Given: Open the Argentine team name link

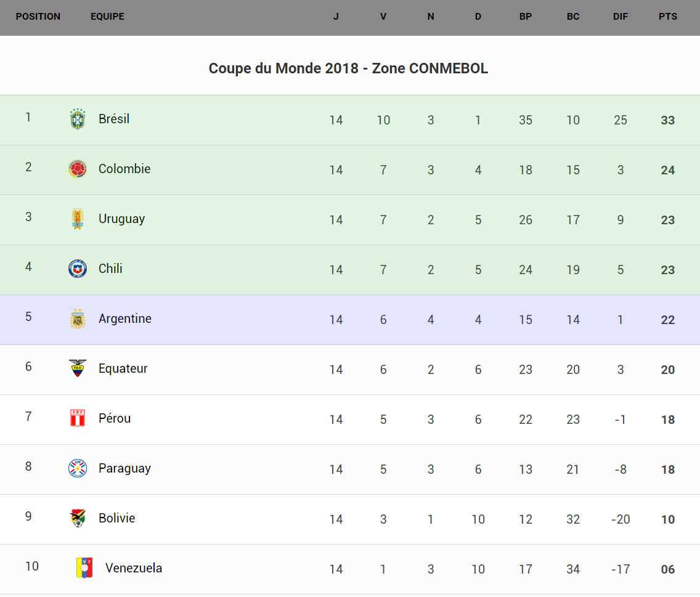Looking at the screenshot, I should tap(125, 319).
